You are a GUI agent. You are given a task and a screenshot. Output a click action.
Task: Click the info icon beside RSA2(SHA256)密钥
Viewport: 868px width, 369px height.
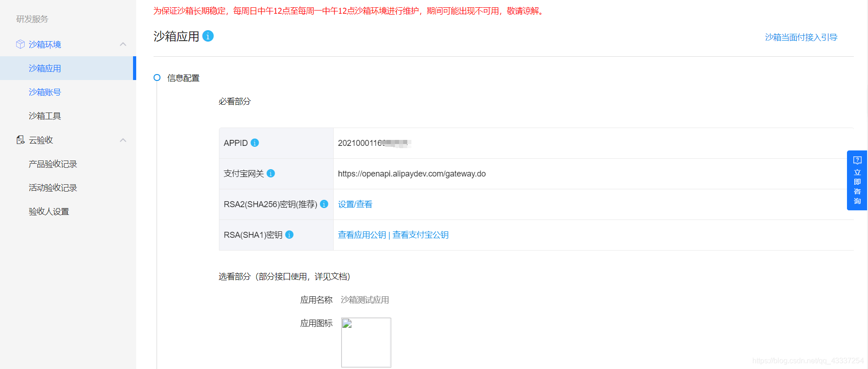[x=324, y=204]
